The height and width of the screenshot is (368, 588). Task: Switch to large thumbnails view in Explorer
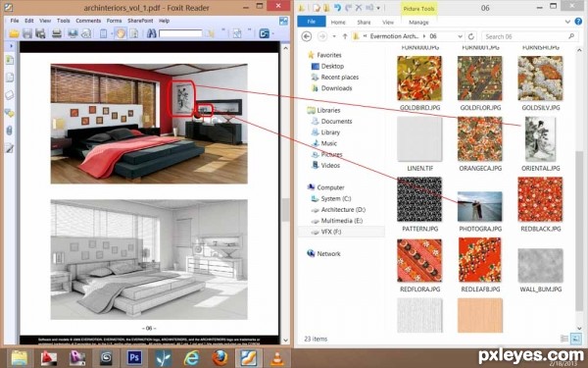[x=575, y=339]
